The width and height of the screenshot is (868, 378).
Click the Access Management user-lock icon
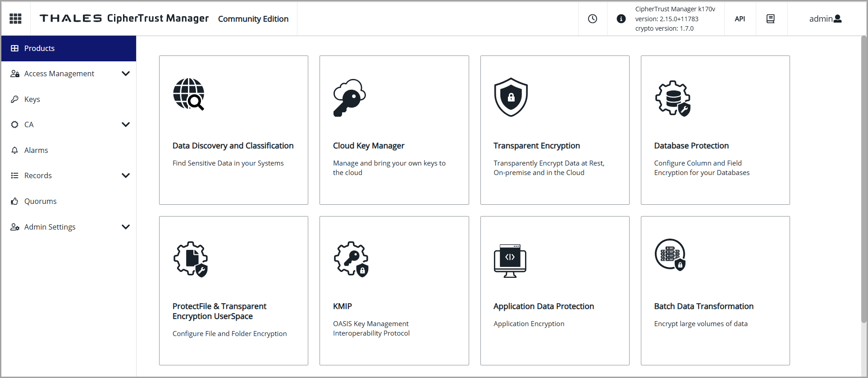coord(15,74)
